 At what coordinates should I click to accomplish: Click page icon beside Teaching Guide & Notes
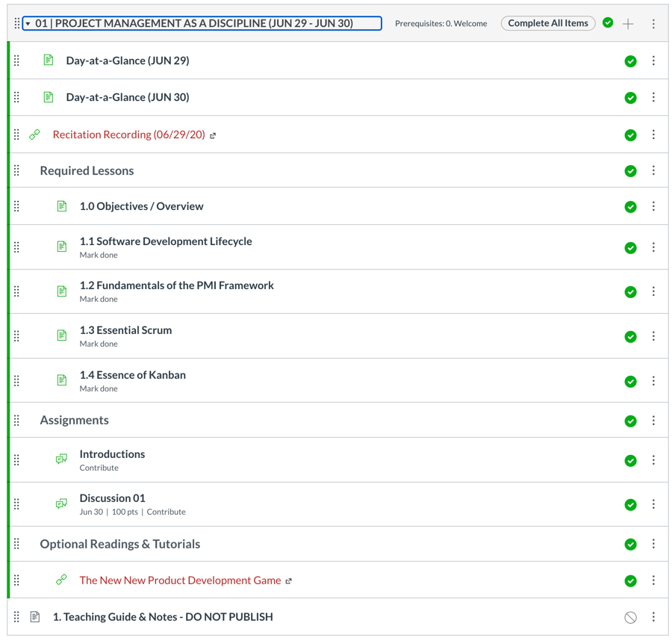point(35,617)
